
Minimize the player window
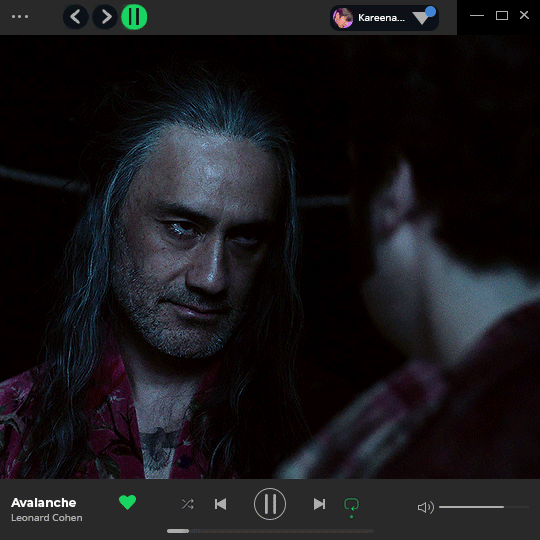[477, 15]
